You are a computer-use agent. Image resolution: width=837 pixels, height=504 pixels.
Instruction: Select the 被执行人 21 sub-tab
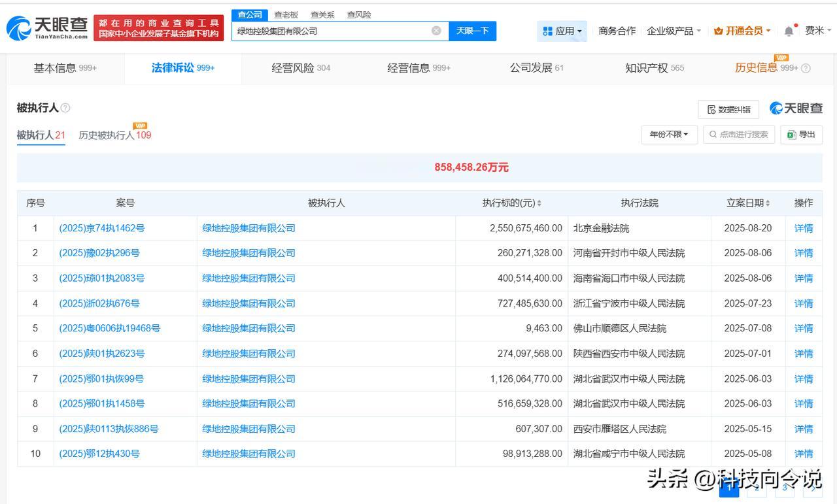tap(41, 135)
